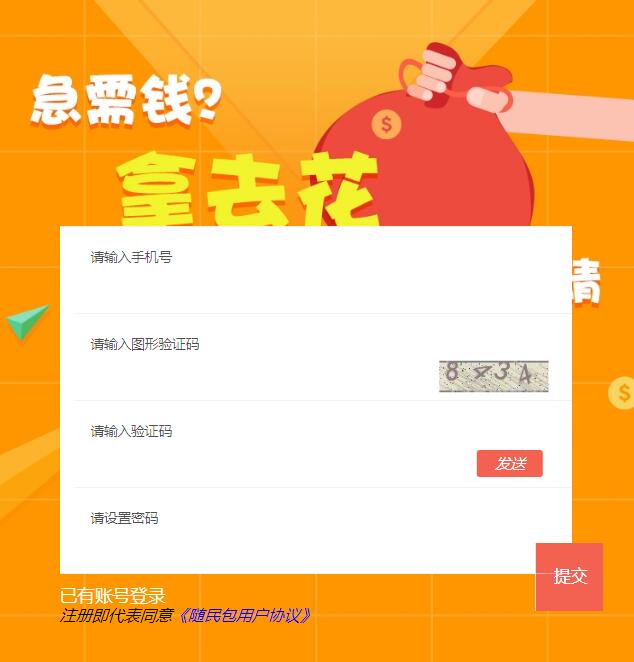Open the 已有账号登录 login link
The image size is (634, 662).
pos(112,596)
